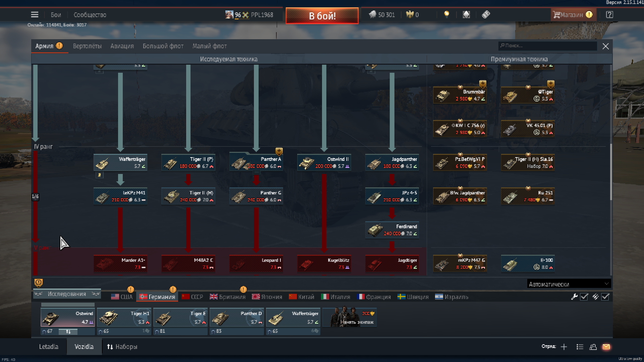Viewport: 644px width, 362px height.
Task: Start battle with В бой! button
Action: pos(322,16)
